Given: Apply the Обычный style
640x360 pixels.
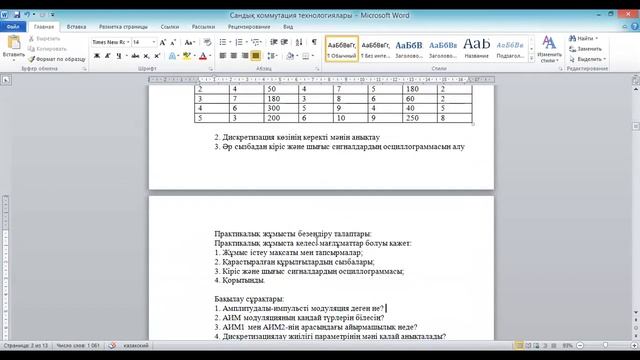Looking at the screenshot, I should click(342, 49).
